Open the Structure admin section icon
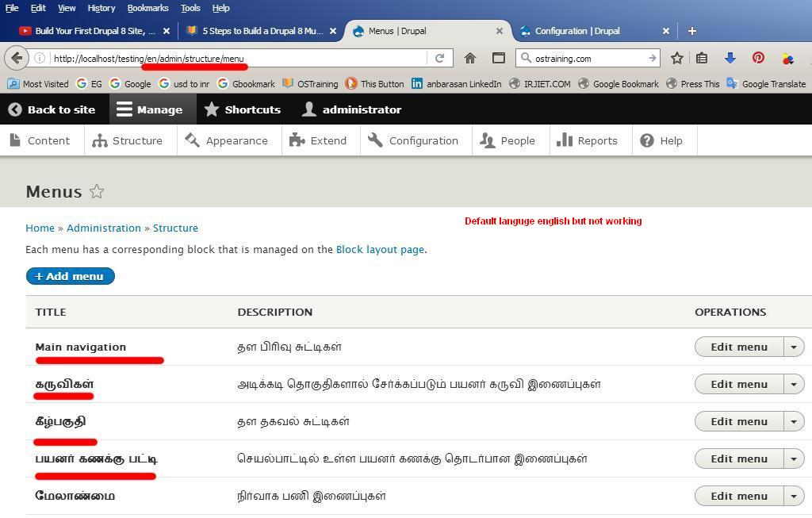The width and height of the screenshot is (812, 518). coord(98,140)
